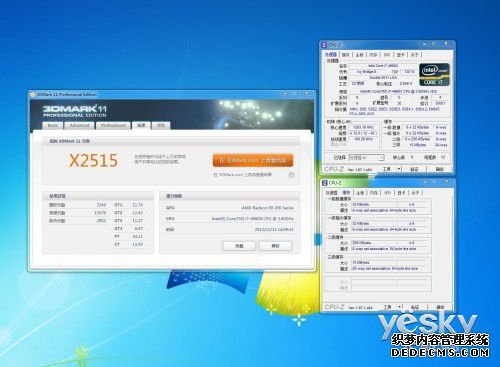Select the Results tab in 3DMark 11
Viewport: 500px width, 367px height.
click(141, 125)
